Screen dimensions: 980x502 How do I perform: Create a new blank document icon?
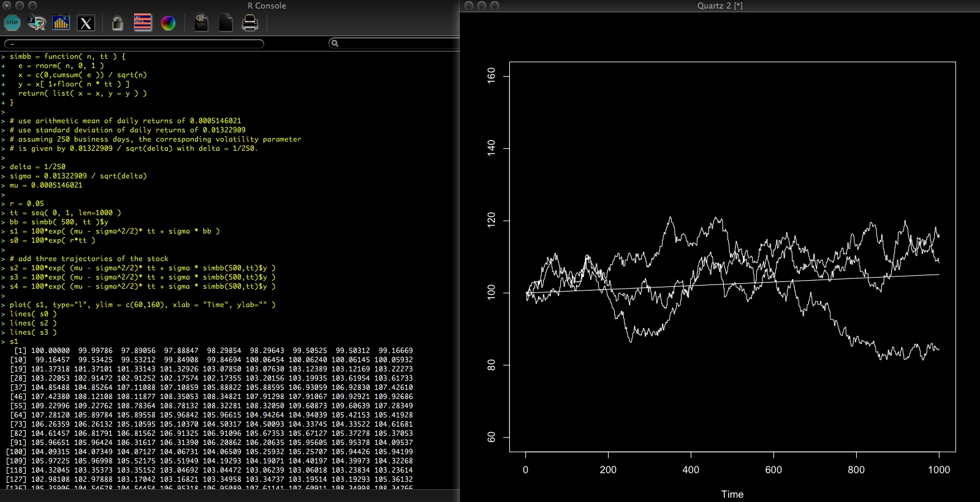click(x=226, y=23)
